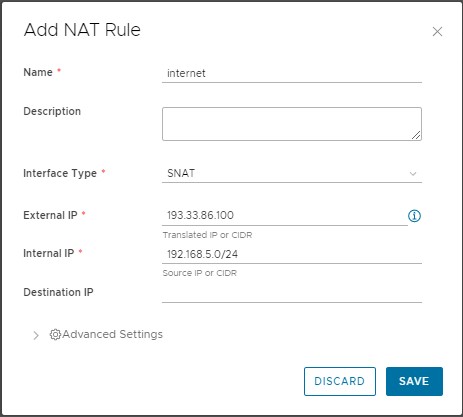Expand Advanced Settings with the chevron
The image size is (463, 417).
[36, 335]
